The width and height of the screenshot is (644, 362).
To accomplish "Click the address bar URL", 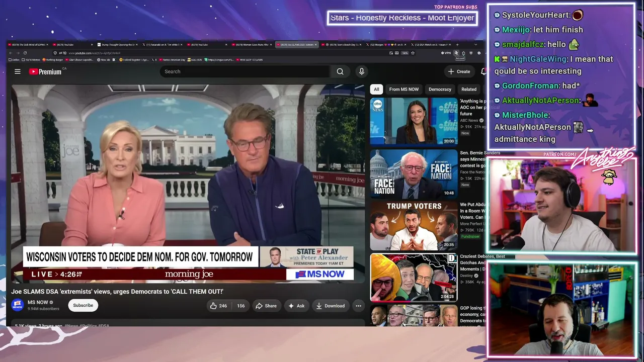I will 95,53.
